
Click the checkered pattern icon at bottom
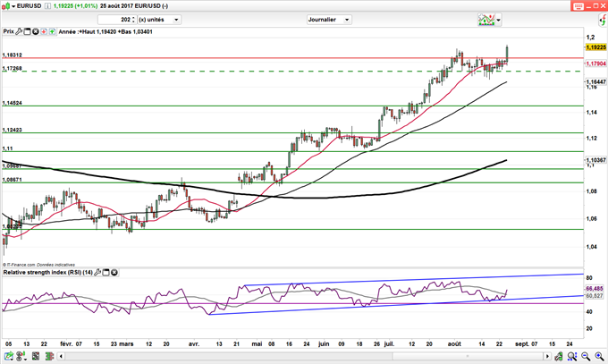coord(36,356)
